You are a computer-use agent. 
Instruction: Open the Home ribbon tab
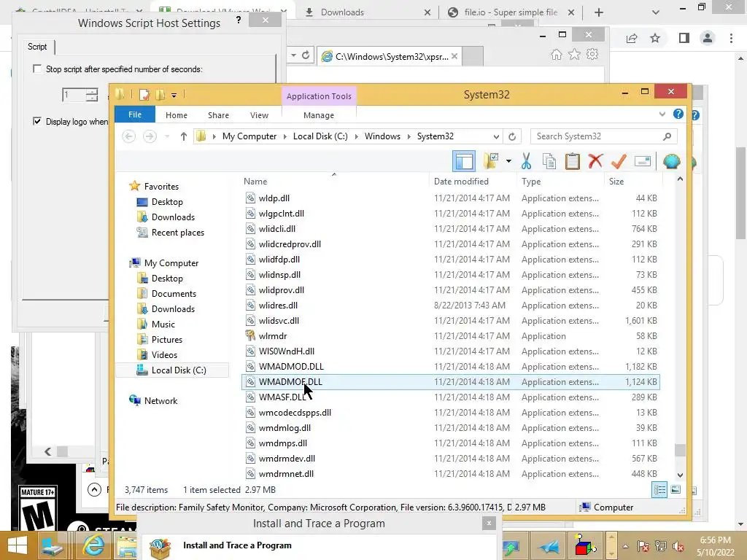(x=177, y=115)
